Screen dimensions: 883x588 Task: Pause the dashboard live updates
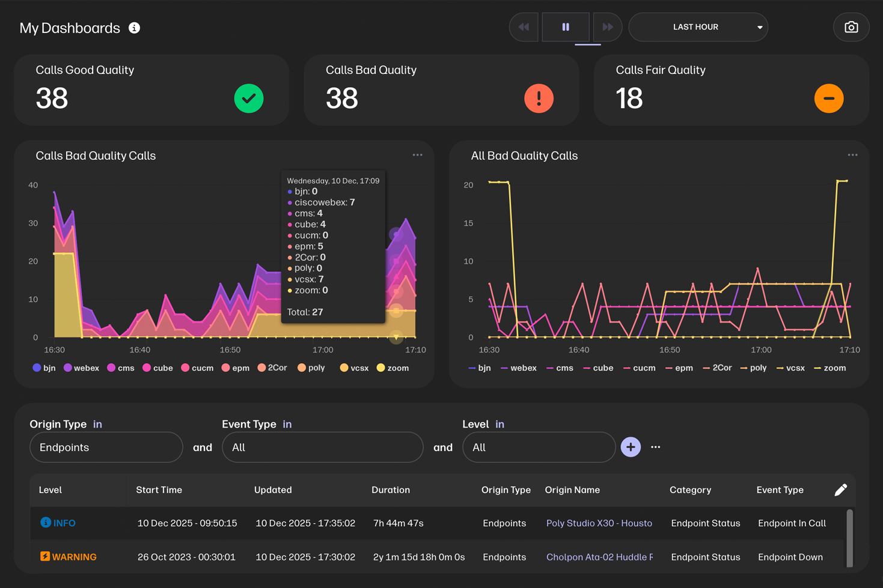click(566, 27)
